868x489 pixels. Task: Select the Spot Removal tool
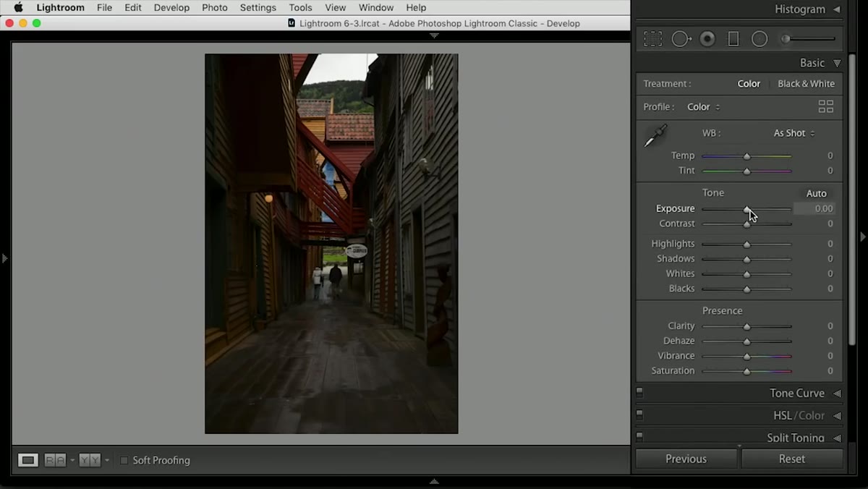click(681, 39)
